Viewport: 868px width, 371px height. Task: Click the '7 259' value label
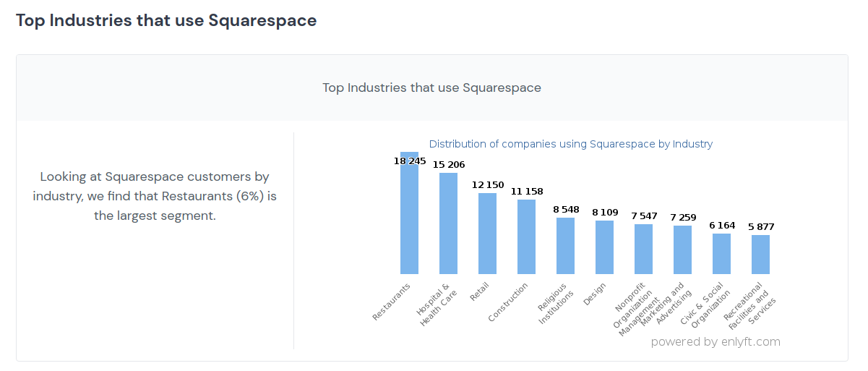point(683,218)
